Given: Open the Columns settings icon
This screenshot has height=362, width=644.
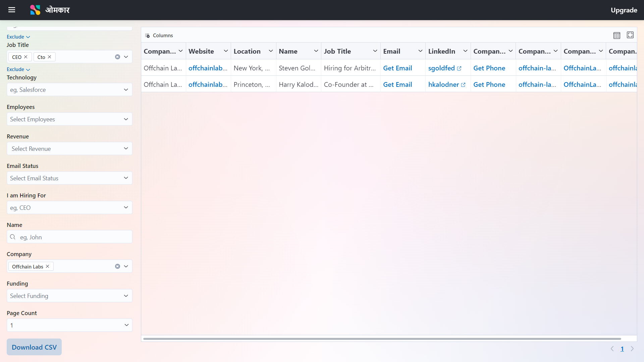Looking at the screenshot, I should 147,36.
